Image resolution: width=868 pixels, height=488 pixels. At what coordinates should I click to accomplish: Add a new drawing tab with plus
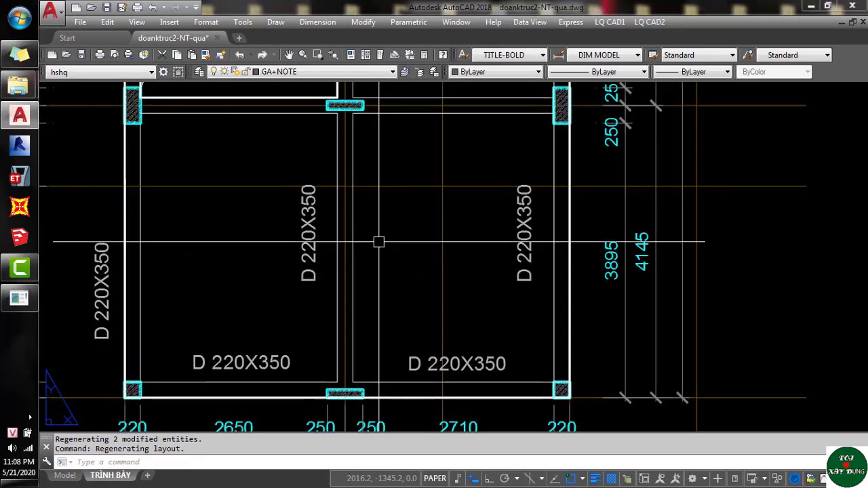point(239,38)
